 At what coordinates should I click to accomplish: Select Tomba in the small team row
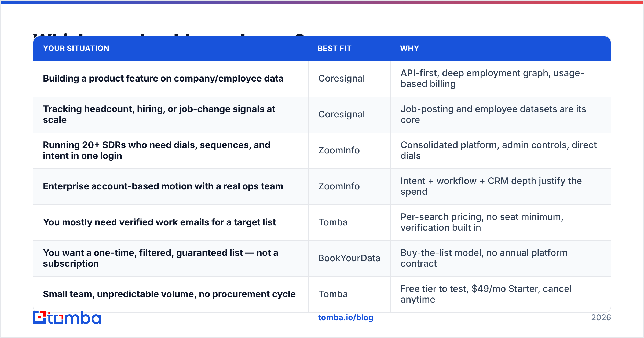(333, 294)
